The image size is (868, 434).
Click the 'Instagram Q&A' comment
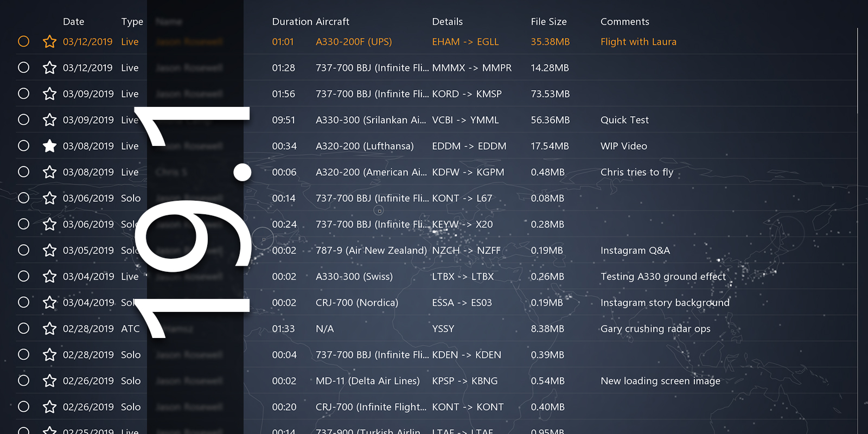click(635, 250)
